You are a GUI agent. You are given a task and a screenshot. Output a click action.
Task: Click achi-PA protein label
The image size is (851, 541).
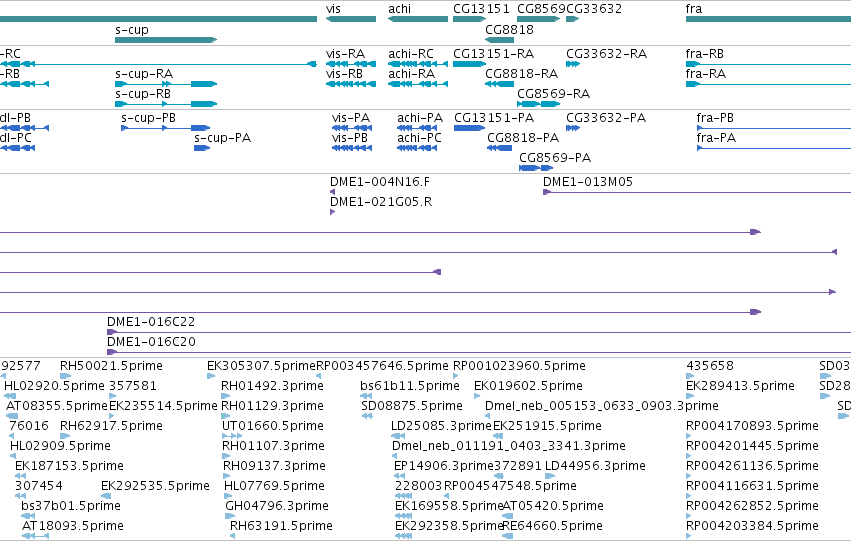(420, 118)
